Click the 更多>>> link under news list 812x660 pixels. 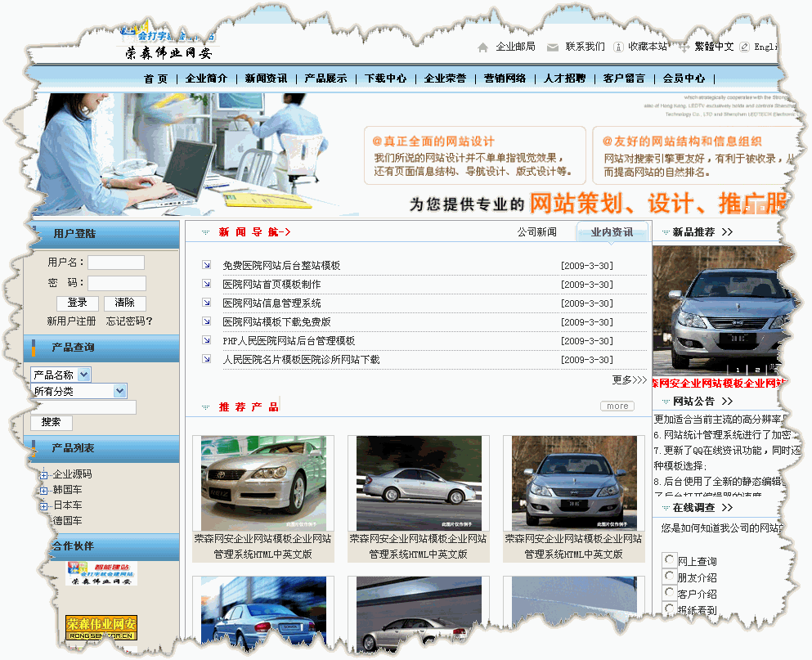click(629, 380)
